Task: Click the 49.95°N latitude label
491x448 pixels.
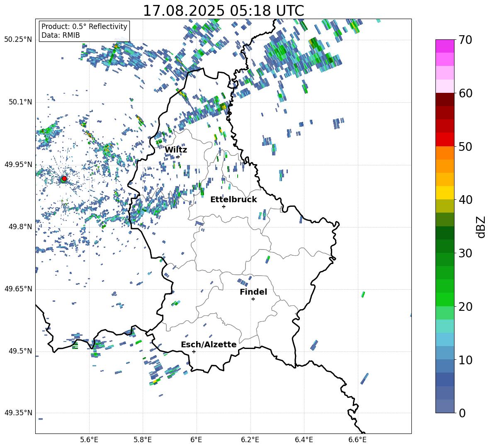Action: pyautogui.click(x=18, y=164)
